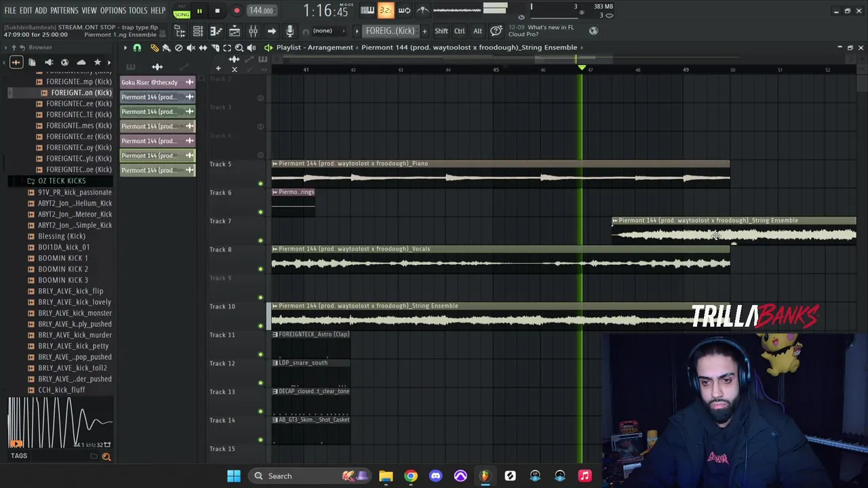Open the FOREIG..(Kick) pattern selector
868x488 pixels.
pos(390,31)
